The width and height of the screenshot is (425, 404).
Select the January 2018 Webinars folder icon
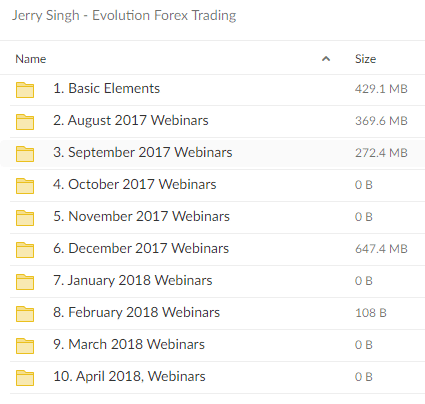coord(25,282)
